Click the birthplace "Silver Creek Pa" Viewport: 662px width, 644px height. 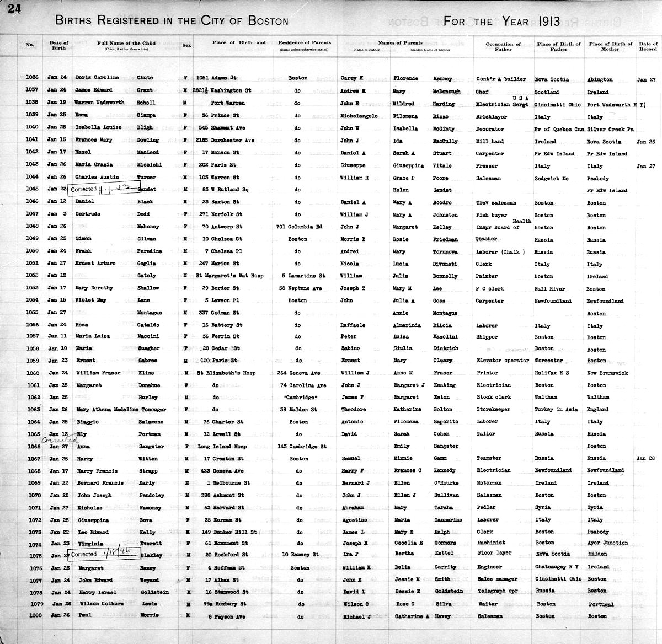click(610, 129)
